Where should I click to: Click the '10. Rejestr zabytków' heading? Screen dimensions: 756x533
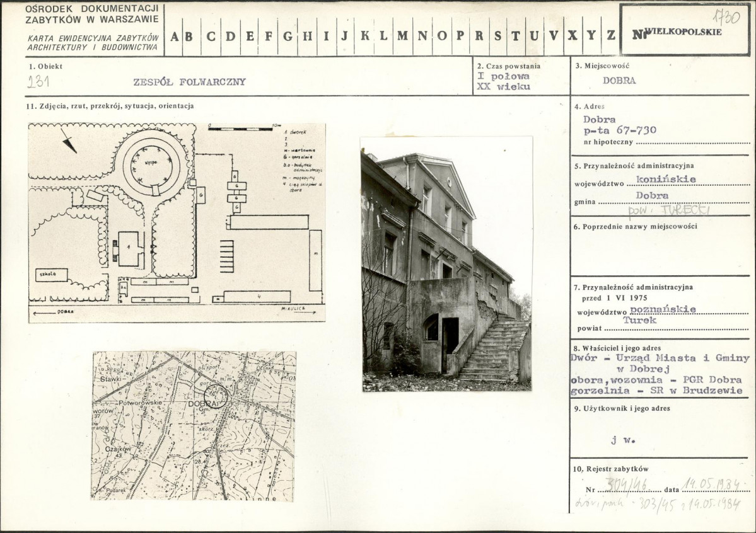611,469
